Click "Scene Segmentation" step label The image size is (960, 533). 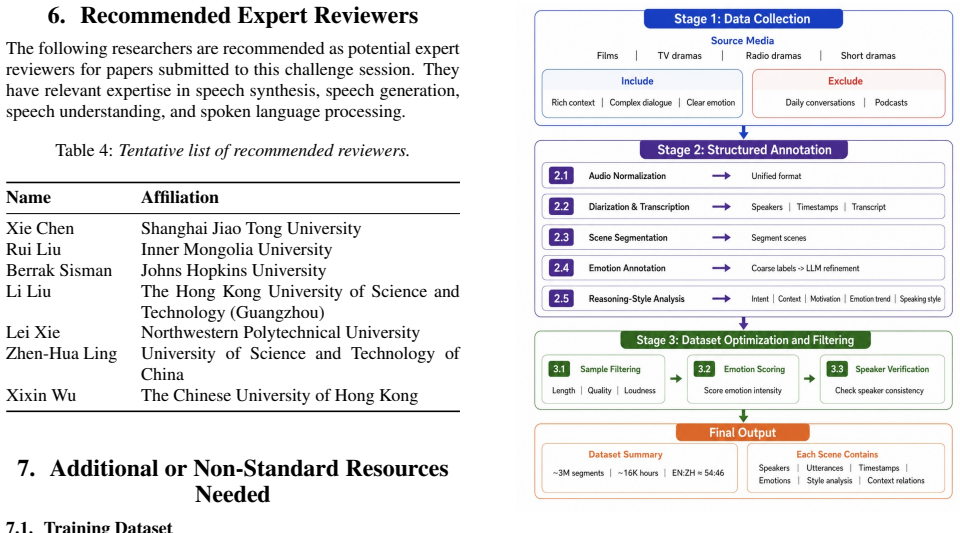[x=628, y=237]
